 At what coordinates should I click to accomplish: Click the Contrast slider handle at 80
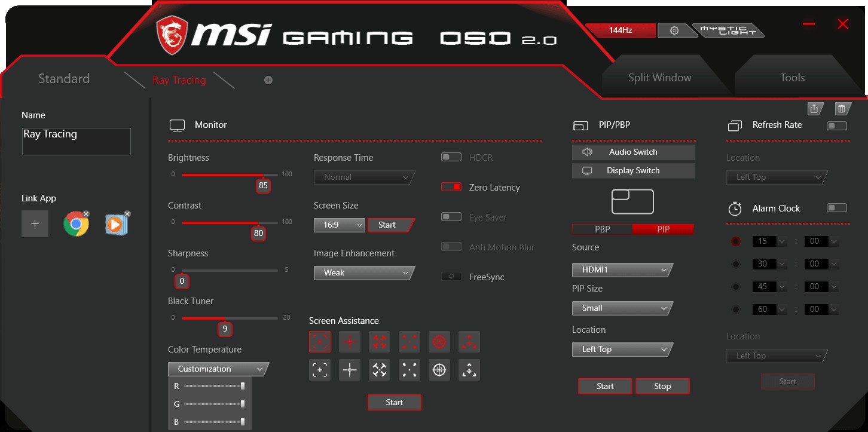click(x=258, y=233)
